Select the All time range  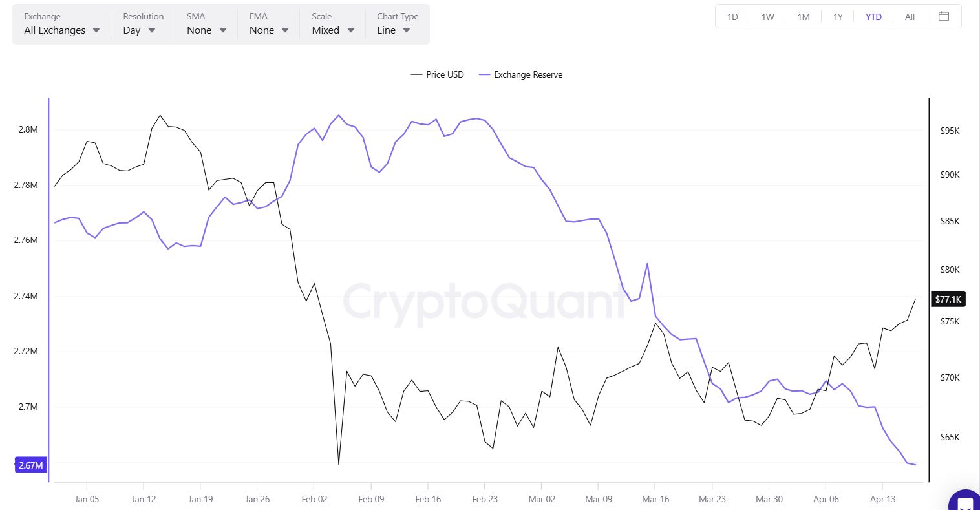(909, 17)
